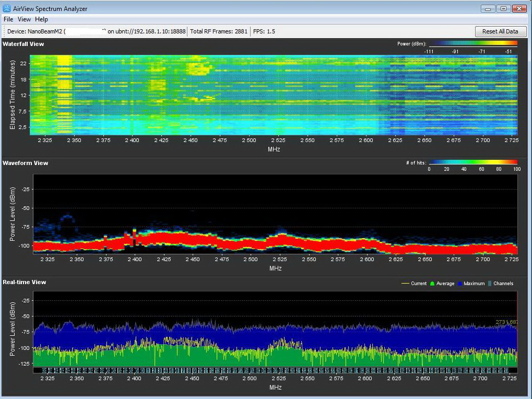Open the File menu
This screenshot has width=532, height=399.
(8, 19)
